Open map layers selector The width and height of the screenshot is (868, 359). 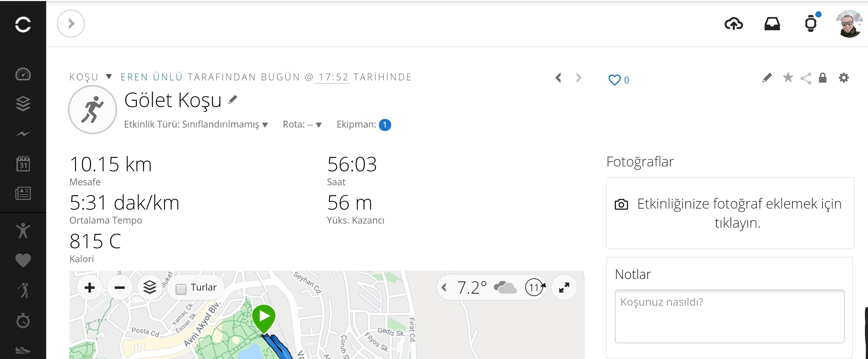tap(150, 288)
